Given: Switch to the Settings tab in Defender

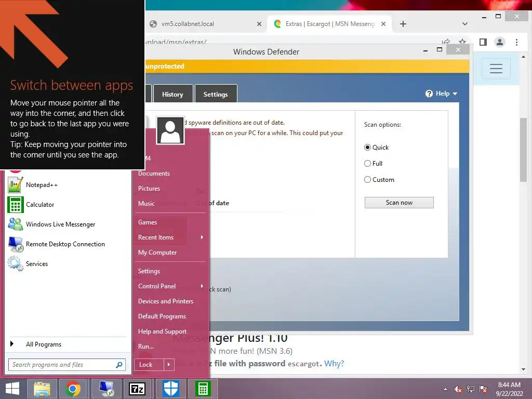Looking at the screenshot, I should coord(216,95).
